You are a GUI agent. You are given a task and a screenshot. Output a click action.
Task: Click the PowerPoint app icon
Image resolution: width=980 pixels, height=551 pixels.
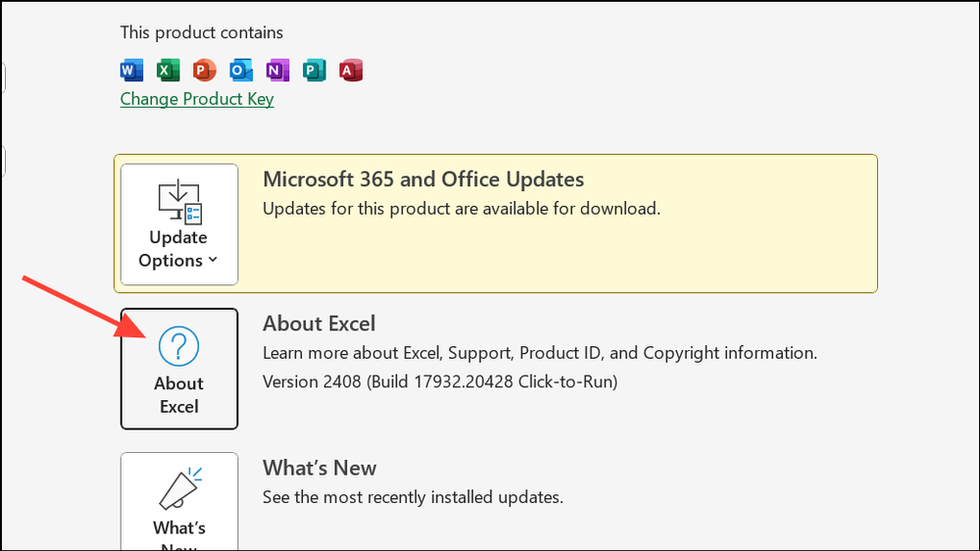(205, 70)
